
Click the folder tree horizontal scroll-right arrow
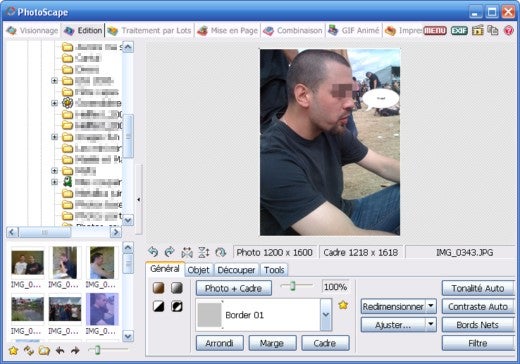point(116,232)
